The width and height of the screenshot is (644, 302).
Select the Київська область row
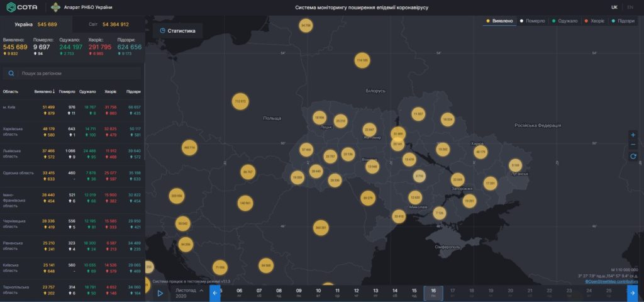coord(72,268)
